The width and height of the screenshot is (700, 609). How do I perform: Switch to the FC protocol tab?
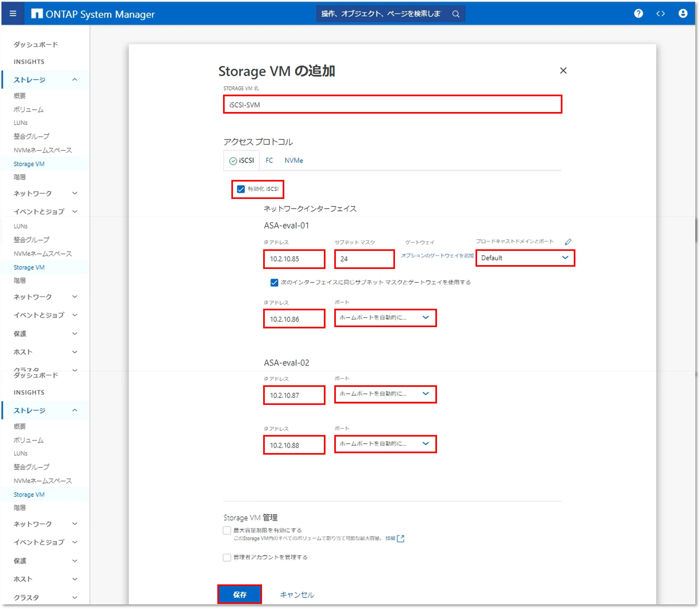(269, 161)
